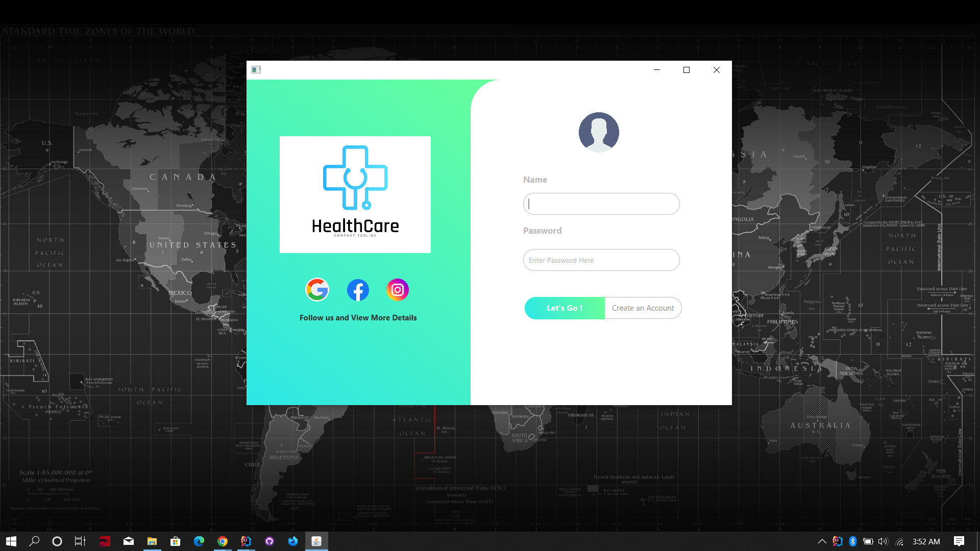Click the Enter Password Here field

601,260
